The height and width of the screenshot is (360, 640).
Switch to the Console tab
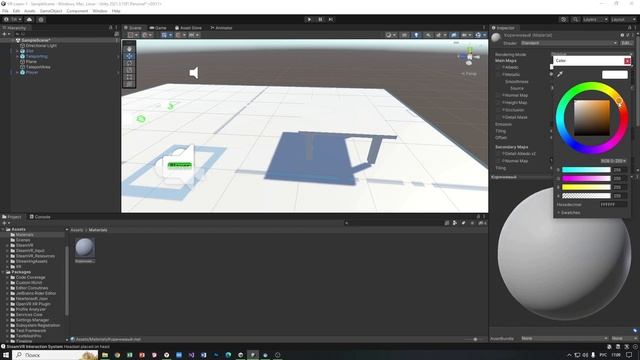[x=40, y=217]
